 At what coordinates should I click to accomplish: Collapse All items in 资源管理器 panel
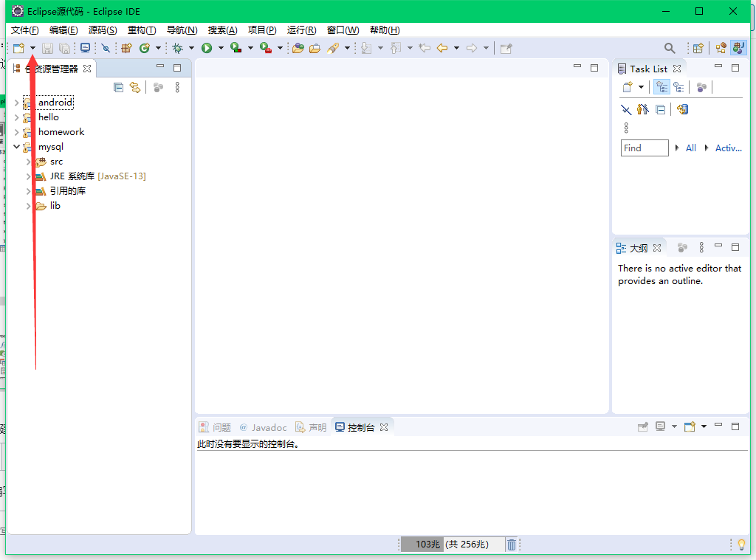pyautogui.click(x=118, y=87)
